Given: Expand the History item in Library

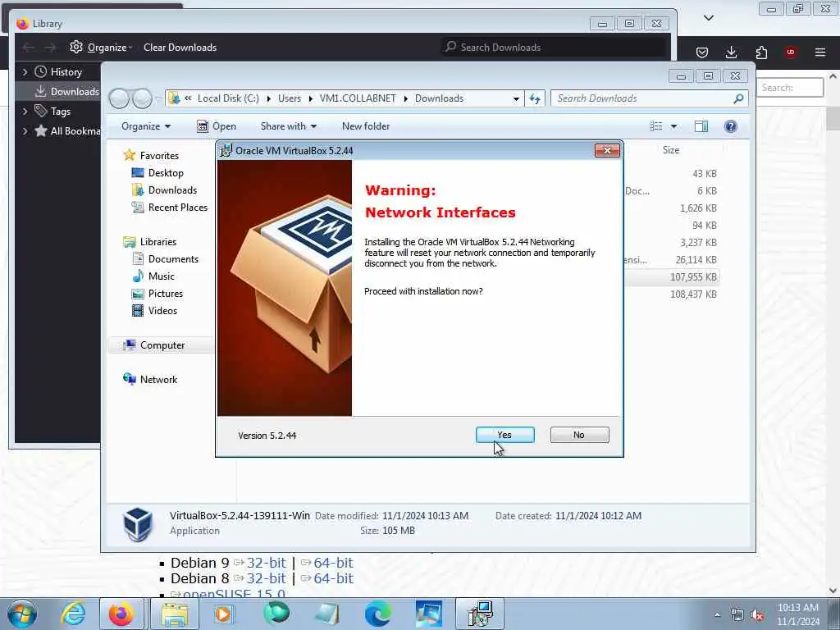Looking at the screenshot, I should 25,72.
